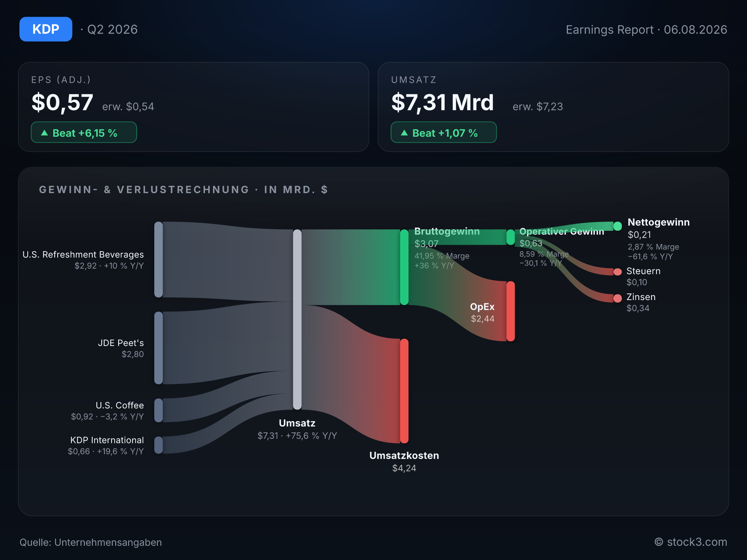The image size is (747, 560).
Task: Click the Q2 2026 quarter label
Action: pos(112,30)
